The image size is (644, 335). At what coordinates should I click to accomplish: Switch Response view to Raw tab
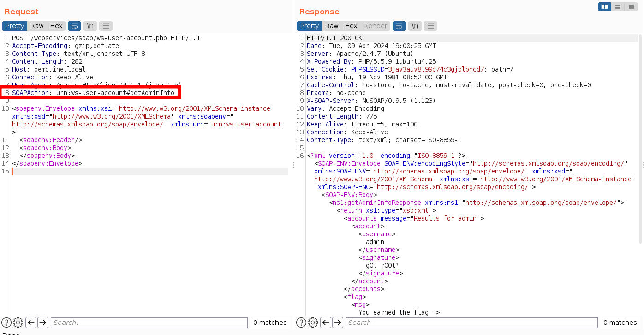332,26
